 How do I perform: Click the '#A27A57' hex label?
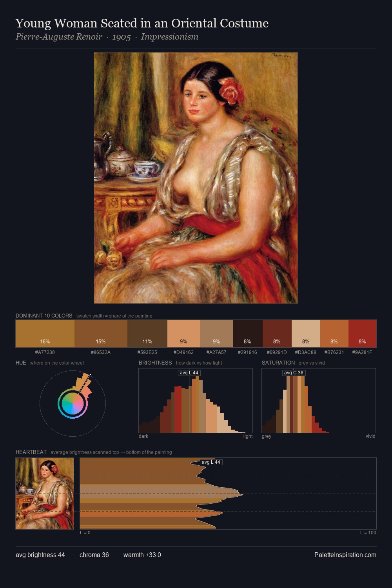[x=216, y=352]
